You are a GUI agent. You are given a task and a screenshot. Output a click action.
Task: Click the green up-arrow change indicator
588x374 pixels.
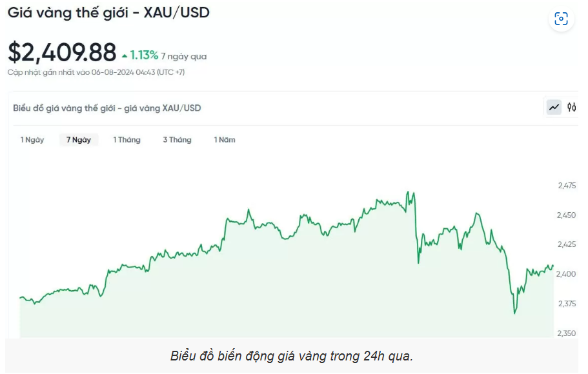click(x=125, y=56)
